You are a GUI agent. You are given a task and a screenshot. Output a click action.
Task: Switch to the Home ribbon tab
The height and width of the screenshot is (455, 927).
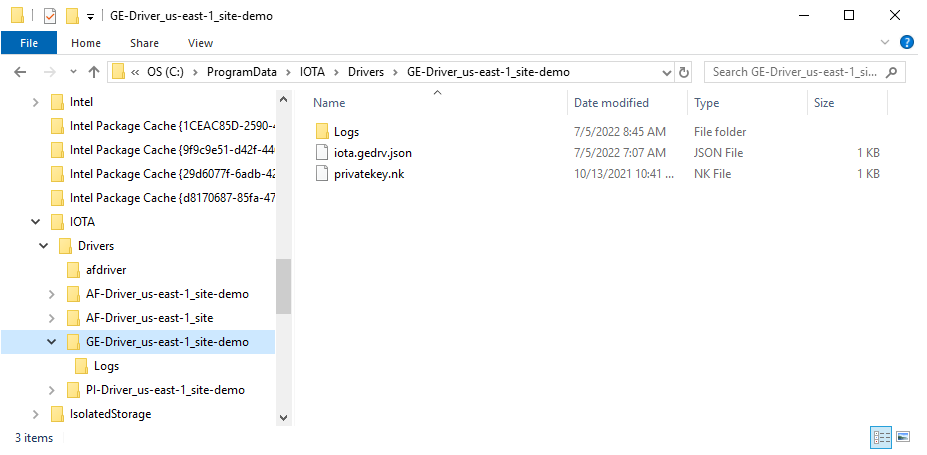[x=86, y=43]
